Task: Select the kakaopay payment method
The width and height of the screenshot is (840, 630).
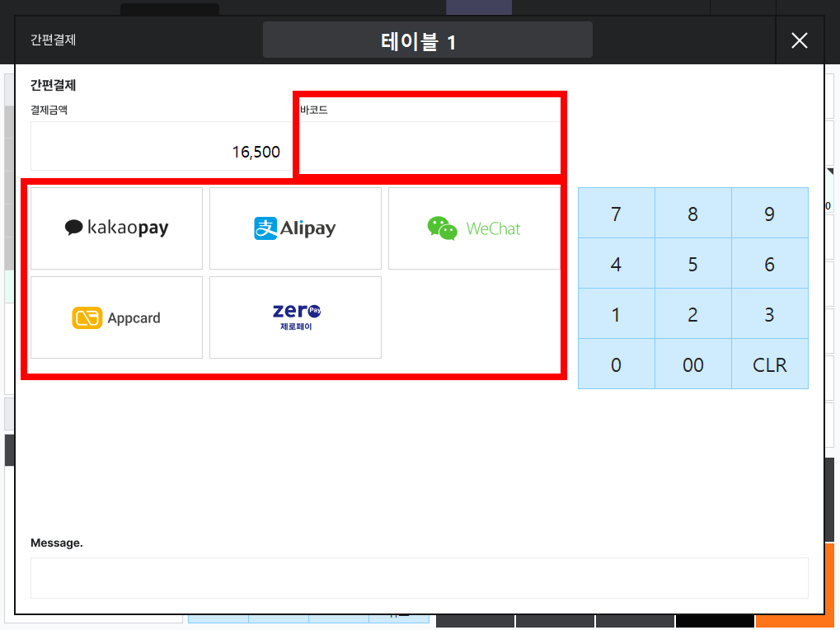Action: pos(117,228)
